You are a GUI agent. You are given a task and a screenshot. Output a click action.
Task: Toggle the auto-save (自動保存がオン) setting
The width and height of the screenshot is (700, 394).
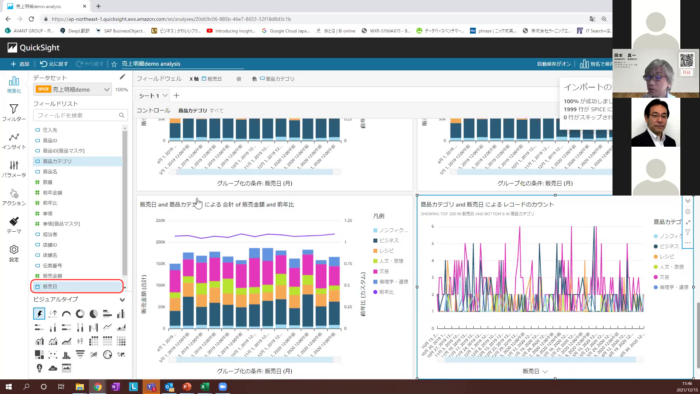[x=554, y=64]
